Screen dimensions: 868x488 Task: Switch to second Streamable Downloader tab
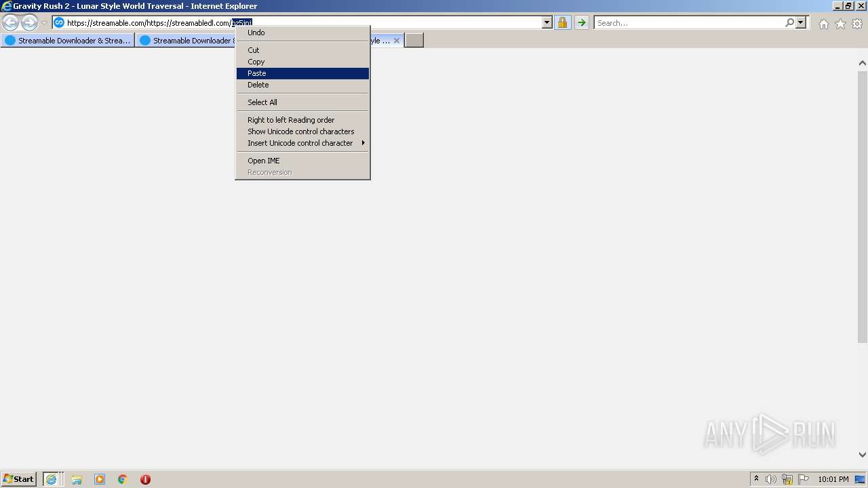pyautogui.click(x=185, y=41)
